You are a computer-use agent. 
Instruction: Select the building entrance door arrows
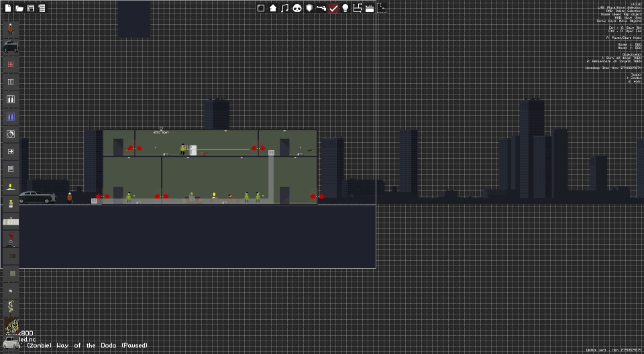[x=102, y=196]
